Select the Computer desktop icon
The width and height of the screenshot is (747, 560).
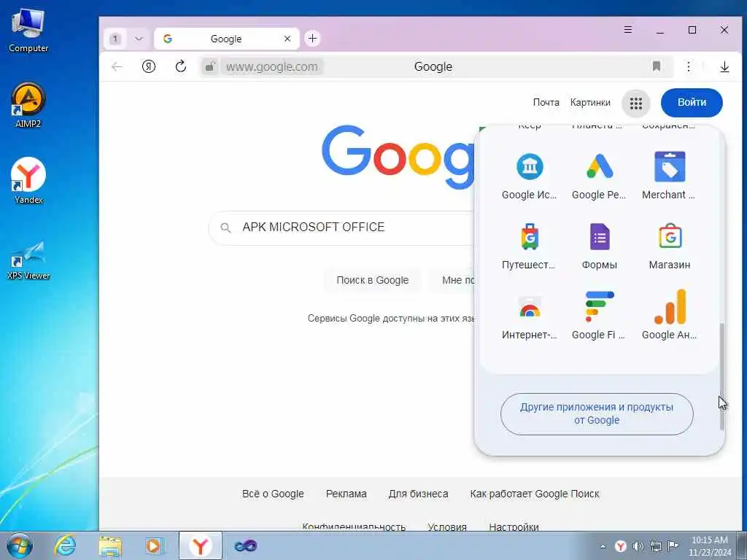[28, 31]
